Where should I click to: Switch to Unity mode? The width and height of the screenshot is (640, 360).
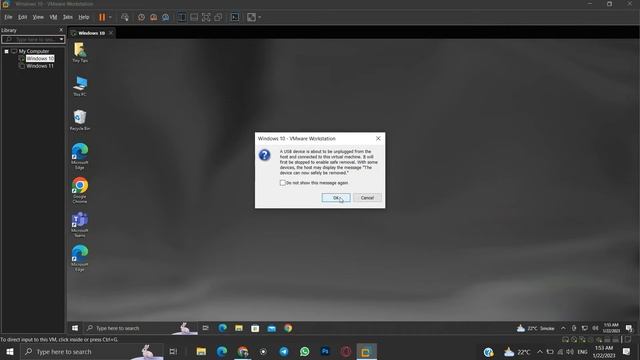pos(218,17)
